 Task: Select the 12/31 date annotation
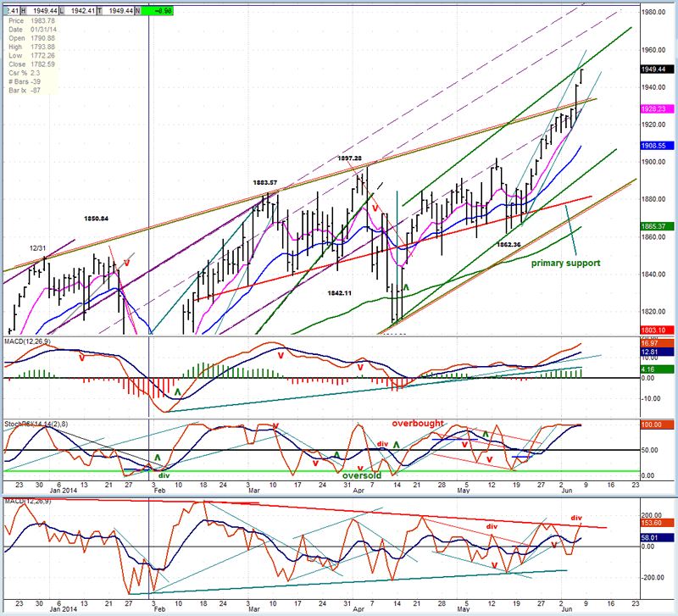(37, 248)
